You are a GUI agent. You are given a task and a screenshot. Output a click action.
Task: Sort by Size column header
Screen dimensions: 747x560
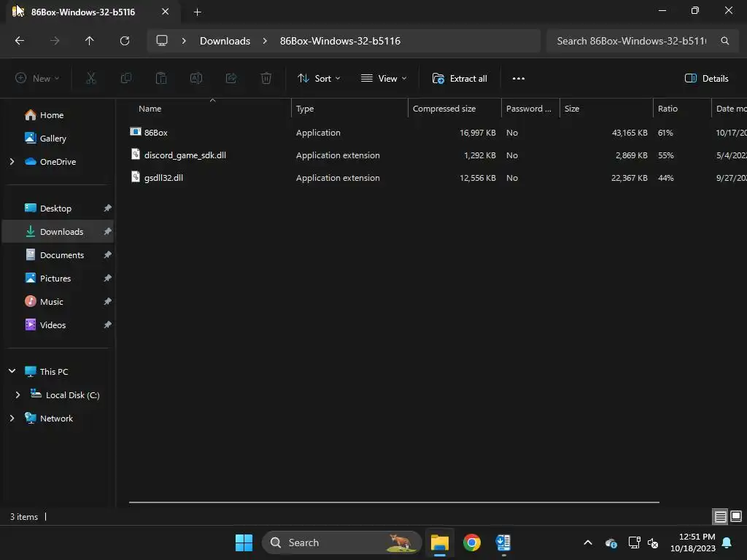tap(606, 109)
